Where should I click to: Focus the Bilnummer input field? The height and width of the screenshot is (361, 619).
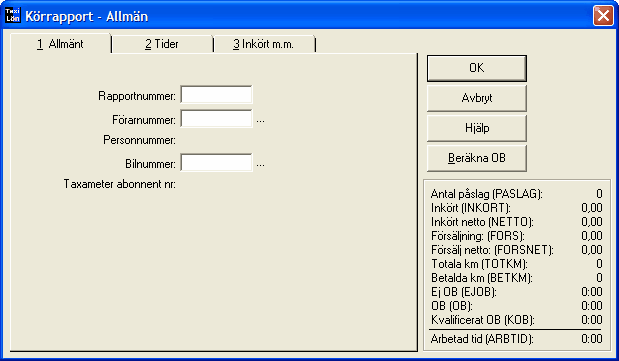click(x=216, y=162)
